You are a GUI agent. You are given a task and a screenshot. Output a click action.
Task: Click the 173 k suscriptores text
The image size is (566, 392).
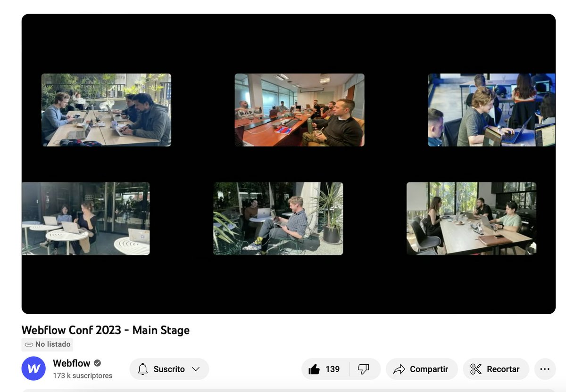[83, 376]
